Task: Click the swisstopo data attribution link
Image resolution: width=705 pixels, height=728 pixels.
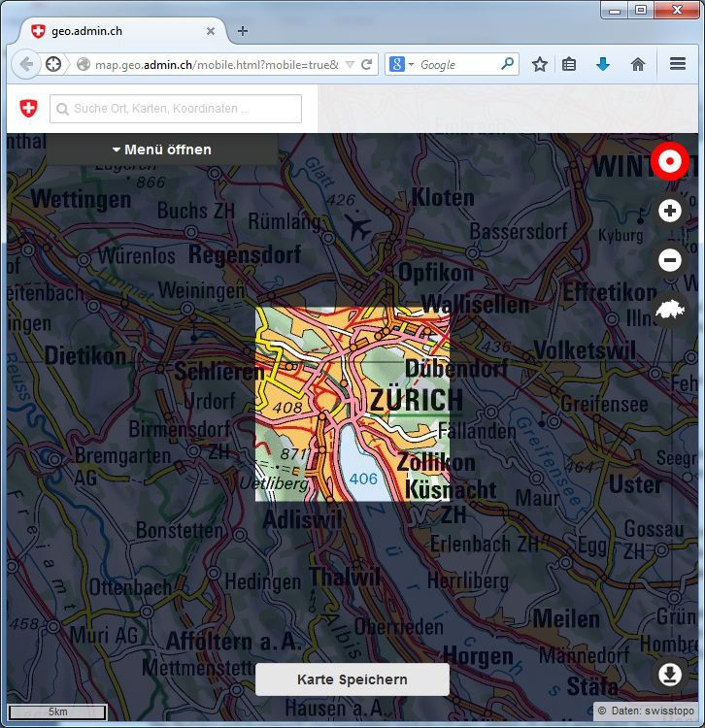Action: click(x=670, y=711)
